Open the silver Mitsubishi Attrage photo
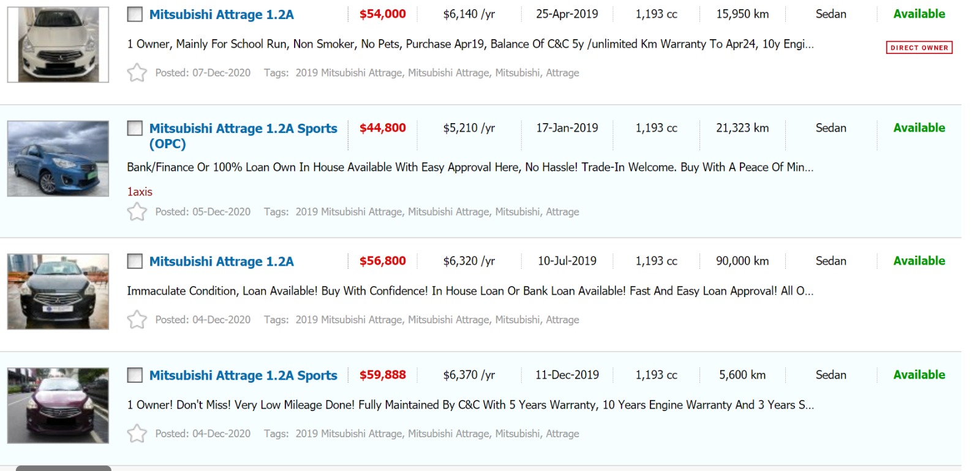The height and width of the screenshot is (471, 980). click(x=58, y=45)
